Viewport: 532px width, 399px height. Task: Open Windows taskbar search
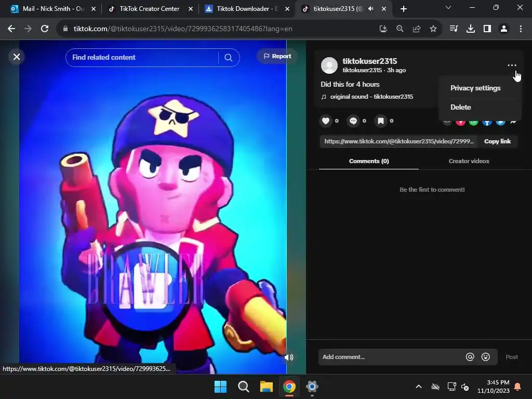click(243, 387)
